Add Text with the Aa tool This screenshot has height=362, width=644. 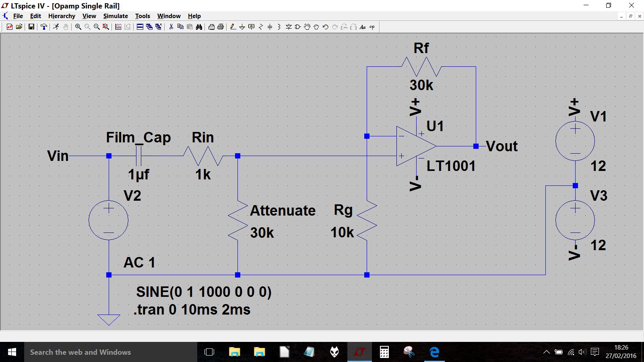(363, 27)
